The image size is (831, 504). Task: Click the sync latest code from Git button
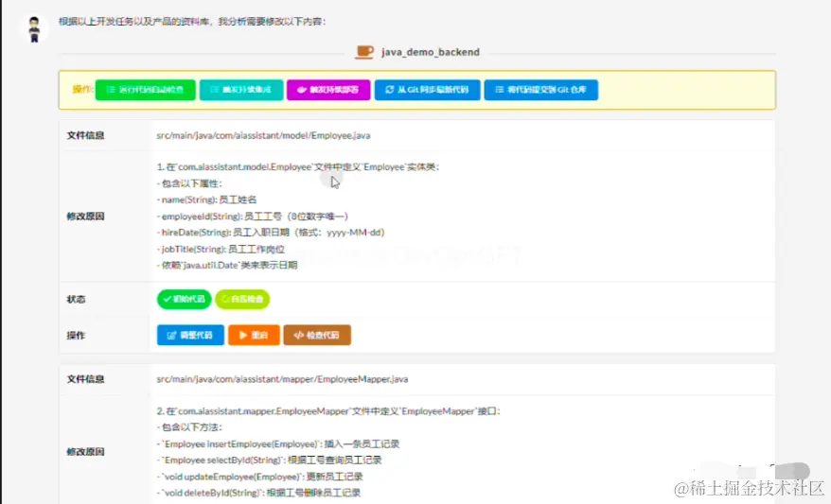coord(427,90)
